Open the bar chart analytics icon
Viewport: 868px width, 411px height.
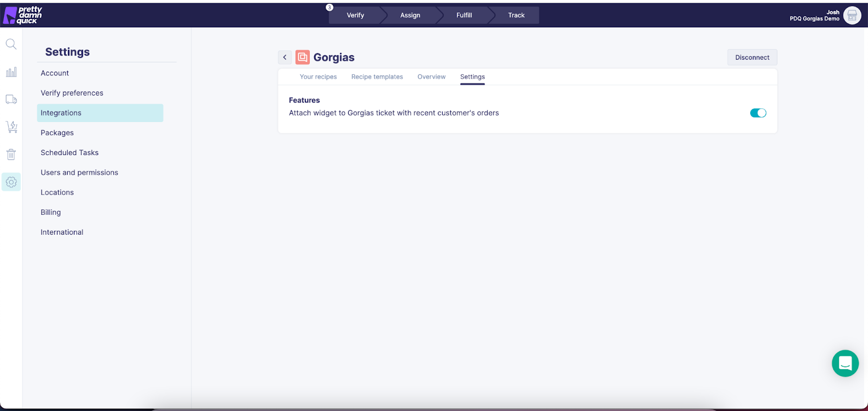[11, 72]
